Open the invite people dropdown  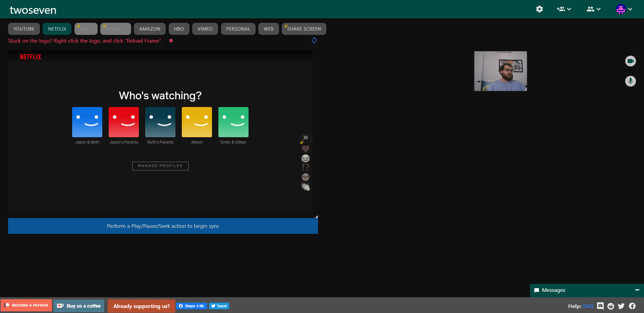pyautogui.click(x=564, y=9)
